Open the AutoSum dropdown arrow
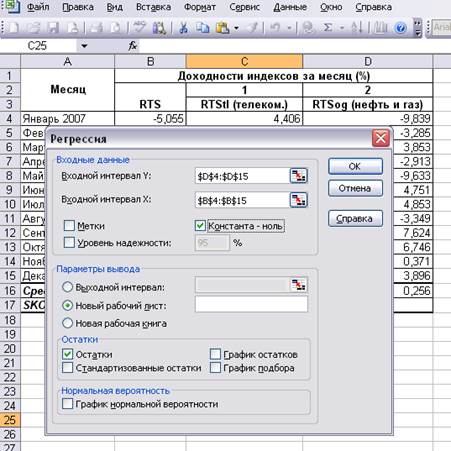Viewport: 451px width, 451px height. (342, 28)
